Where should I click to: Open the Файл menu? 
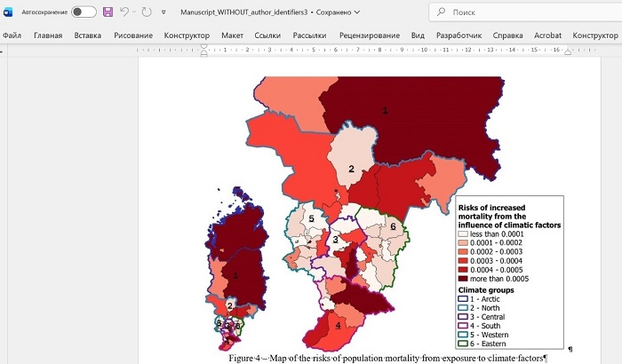click(12, 36)
